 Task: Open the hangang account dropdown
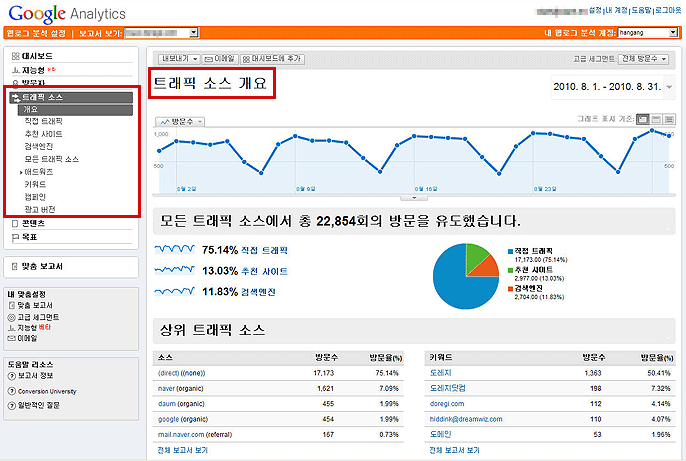click(x=648, y=33)
